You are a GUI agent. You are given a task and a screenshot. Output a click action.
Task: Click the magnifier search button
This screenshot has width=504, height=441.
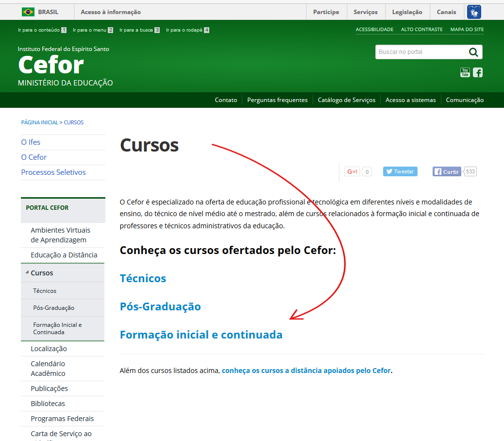point(473,52)
